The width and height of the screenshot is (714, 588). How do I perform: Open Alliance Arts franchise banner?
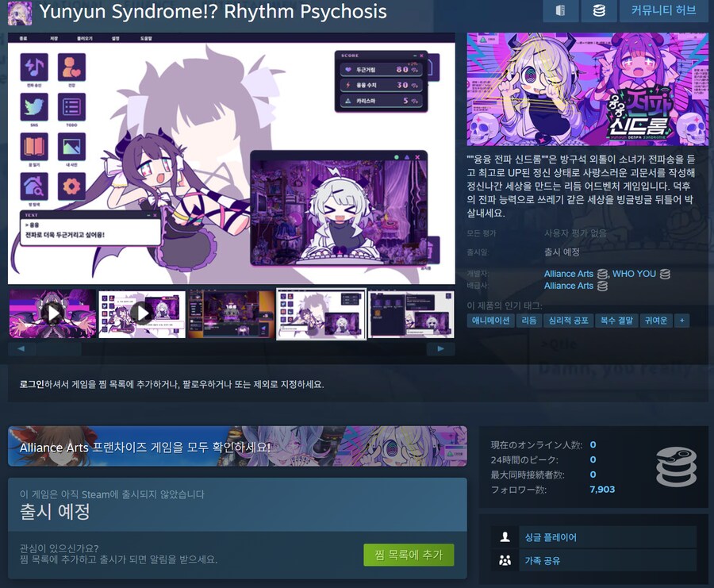[237, 446]
